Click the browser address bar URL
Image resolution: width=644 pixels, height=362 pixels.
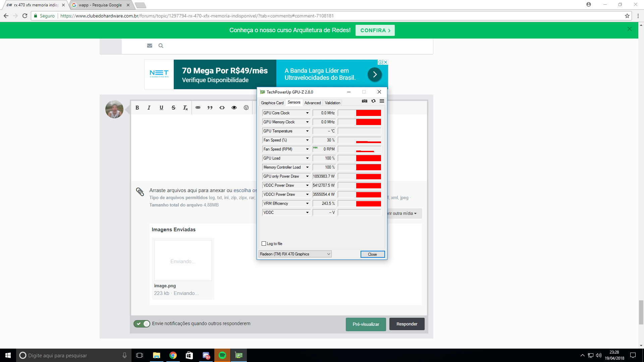click(x=197, y=16)
